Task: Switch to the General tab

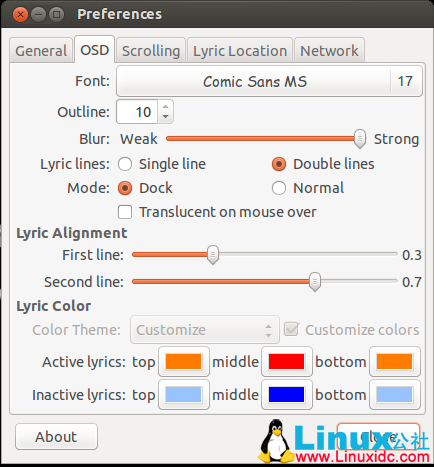Action: pos(41,51)
